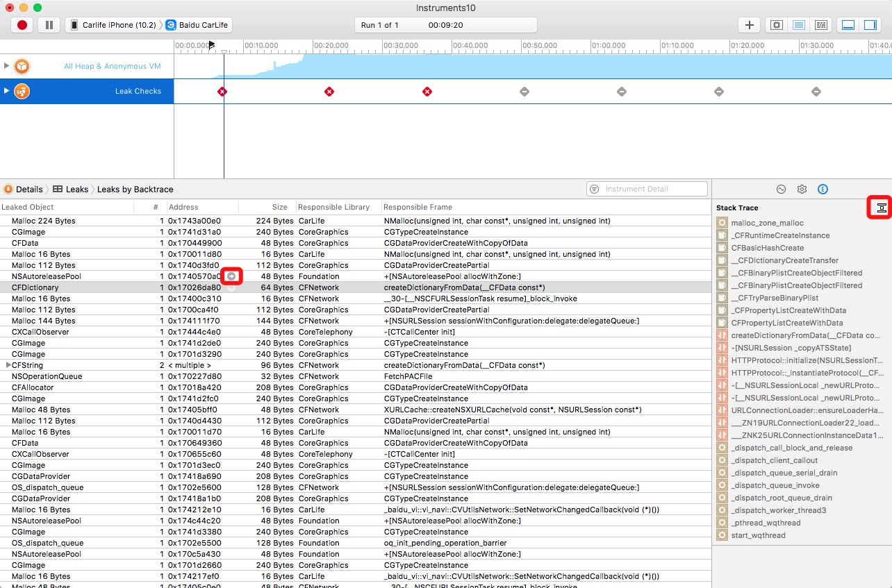Expand the All Heap & Anonymous VM track

click(x=7, y=66)
